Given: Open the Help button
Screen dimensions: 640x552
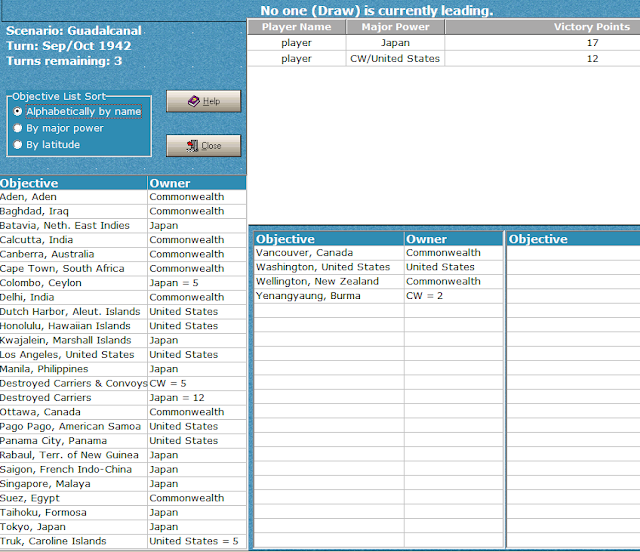Looking at the screenshot, I should (x=204, y=101).
